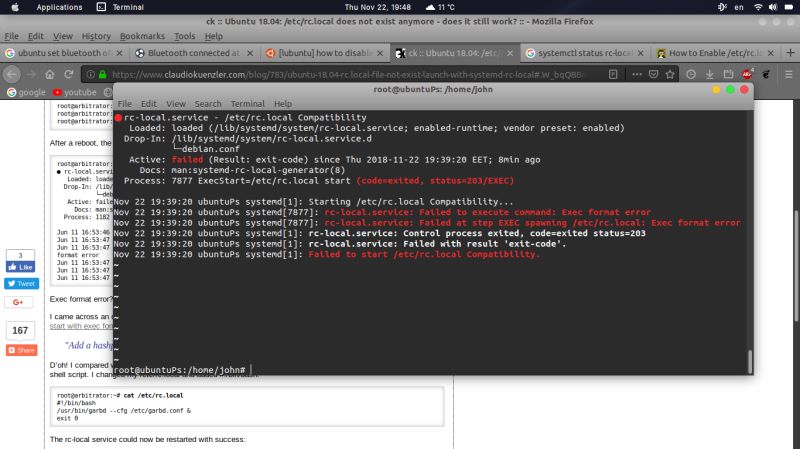Viewport: 800px width, 449px height.
Task: Click the Firefox page vertical scrollbar
Action: (796, 265)
